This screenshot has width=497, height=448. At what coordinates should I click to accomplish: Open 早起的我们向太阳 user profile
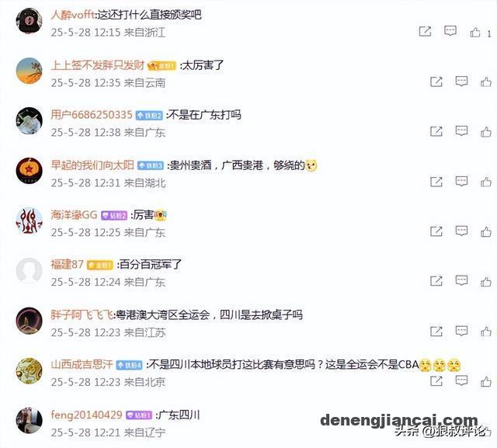tap(92, 165)
